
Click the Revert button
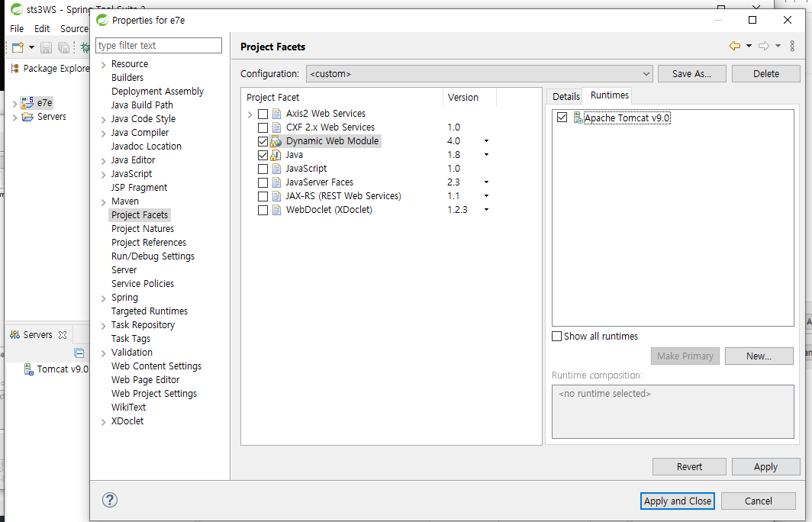(x=689, y=466)
